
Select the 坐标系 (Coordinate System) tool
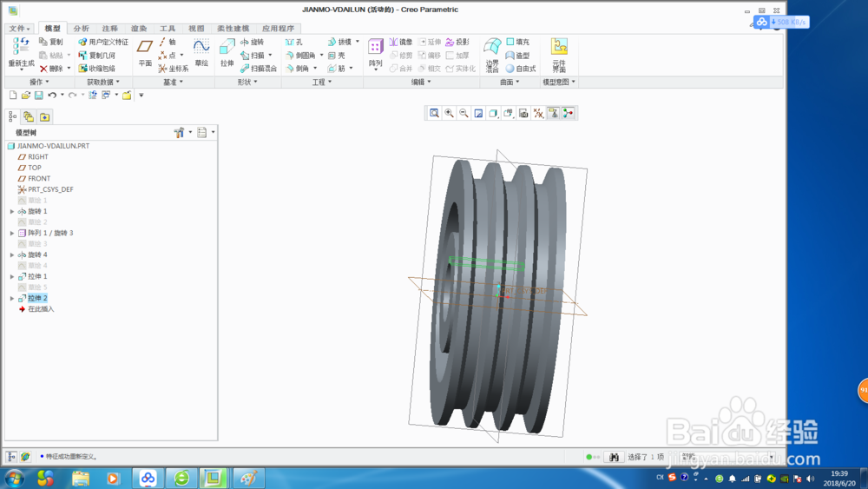point(174,69)
